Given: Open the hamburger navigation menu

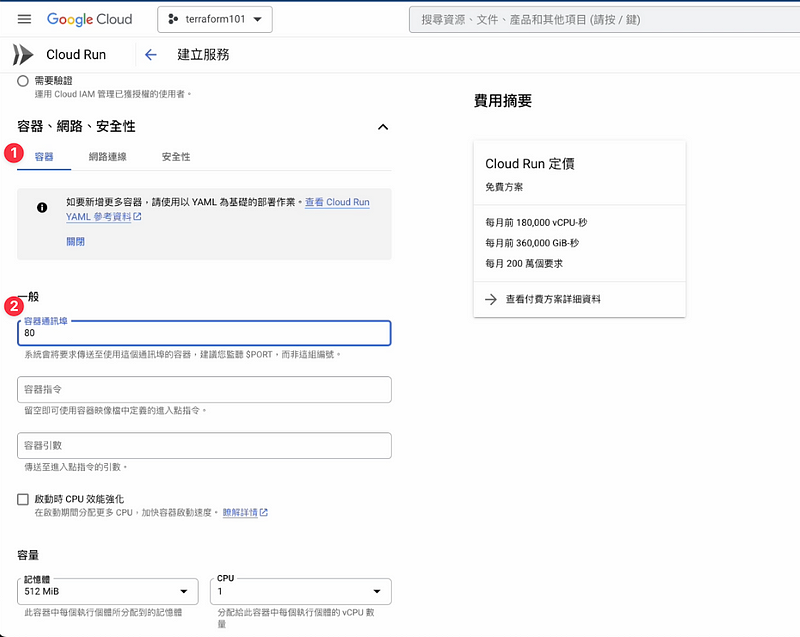Looking at the screenshot, I should click(x=24, y=19).
